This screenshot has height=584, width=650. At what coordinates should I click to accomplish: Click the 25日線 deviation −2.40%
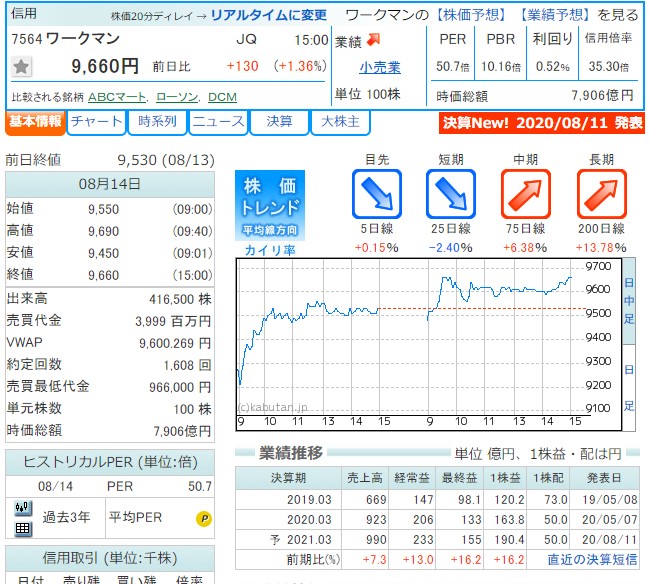pyautogui.click(x=451, y=248)
